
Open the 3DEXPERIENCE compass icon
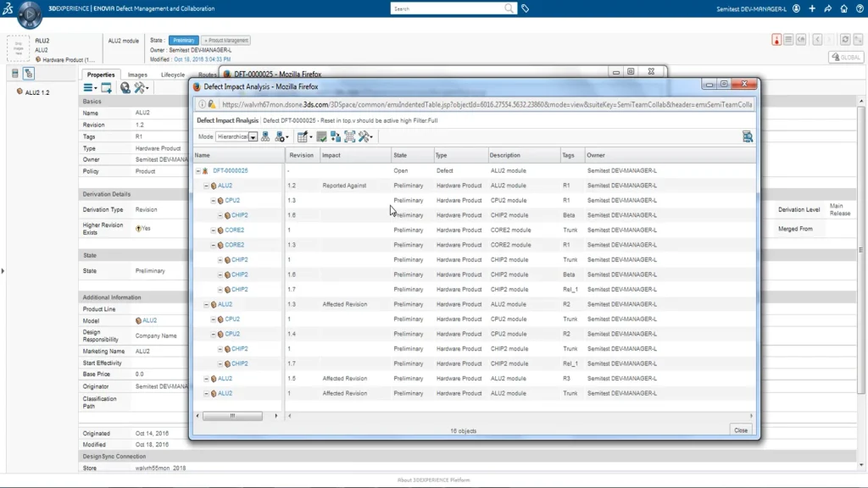[x=30, y=14]
